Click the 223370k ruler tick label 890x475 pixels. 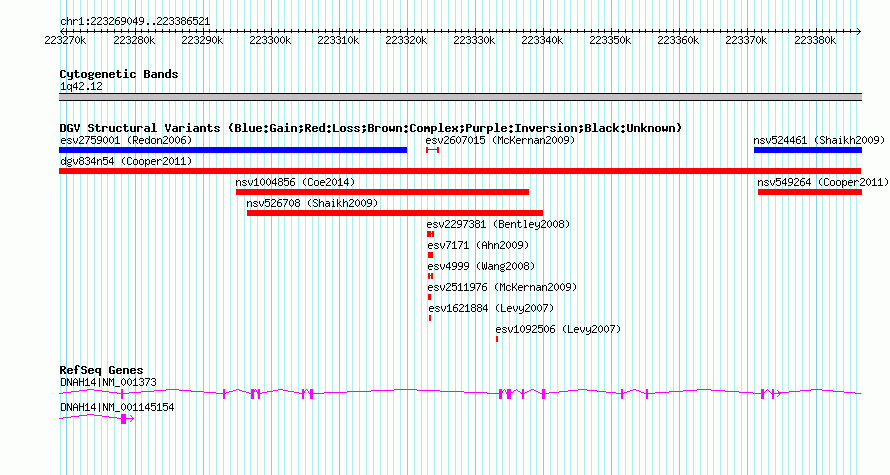point(746,40)
